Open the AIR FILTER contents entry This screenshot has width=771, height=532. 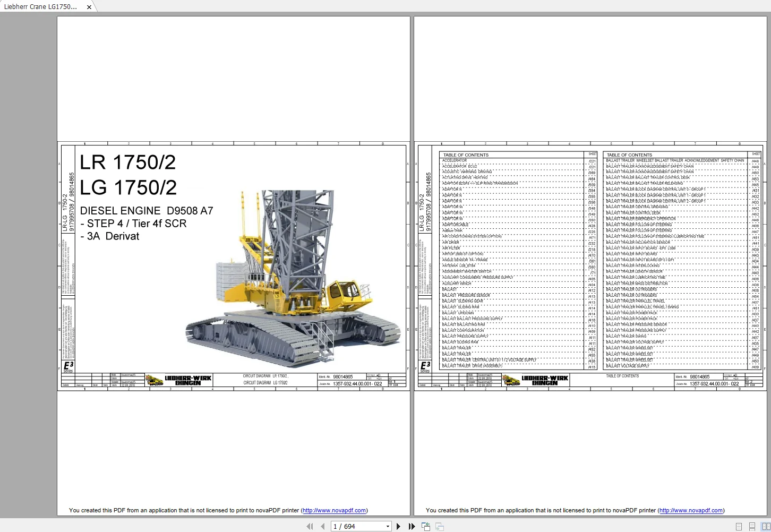[451, 248]
